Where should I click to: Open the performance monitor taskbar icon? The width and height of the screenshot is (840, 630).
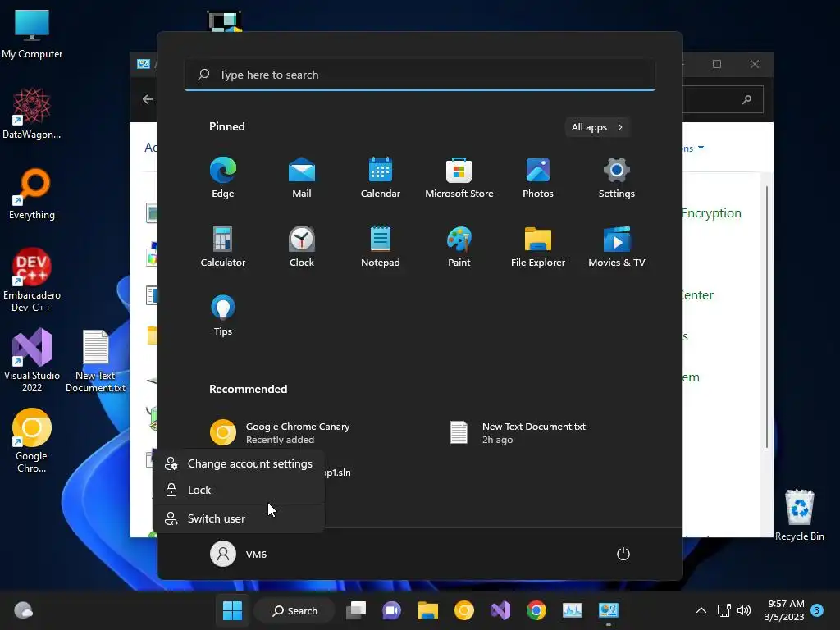tap(572, 610)
